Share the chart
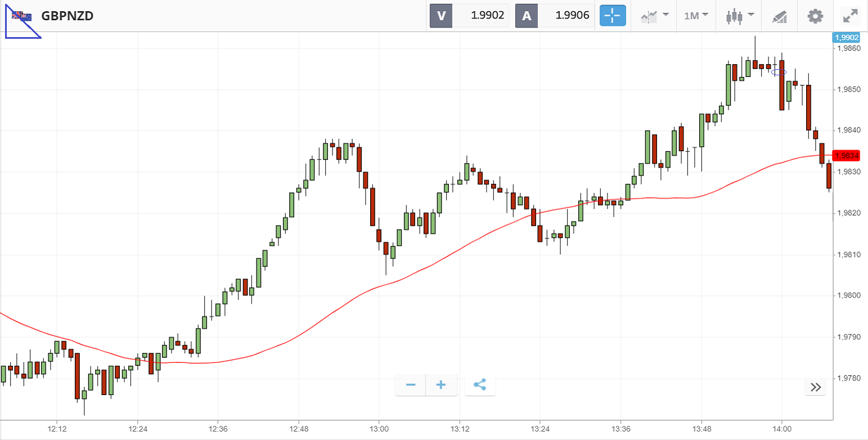 pyautogui.click(x=480, y=385)
